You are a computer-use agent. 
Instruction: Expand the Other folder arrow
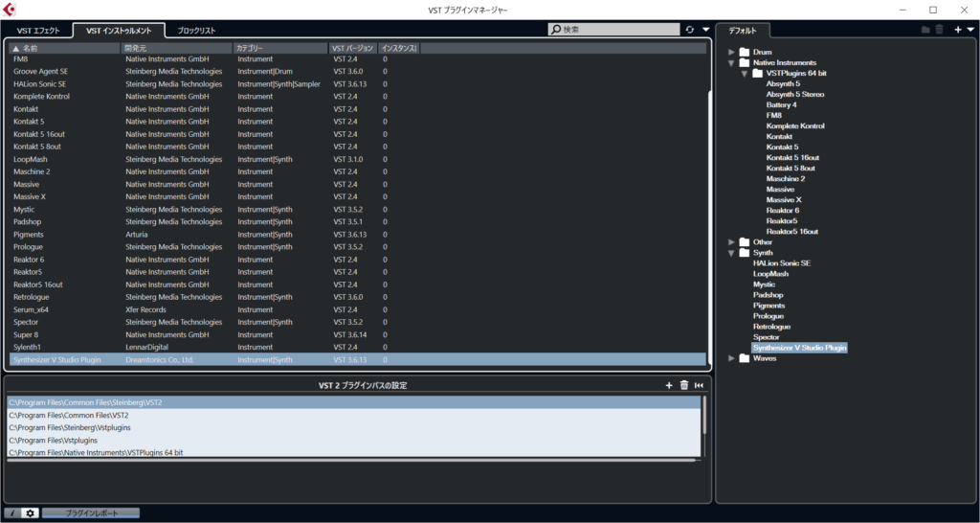point(731,242)
